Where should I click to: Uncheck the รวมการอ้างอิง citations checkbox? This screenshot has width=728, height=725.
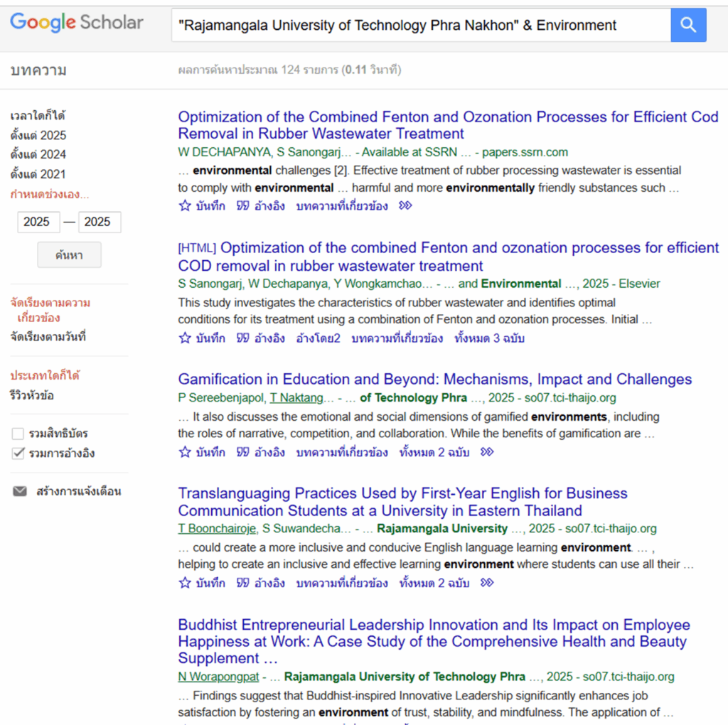point(18,453)
